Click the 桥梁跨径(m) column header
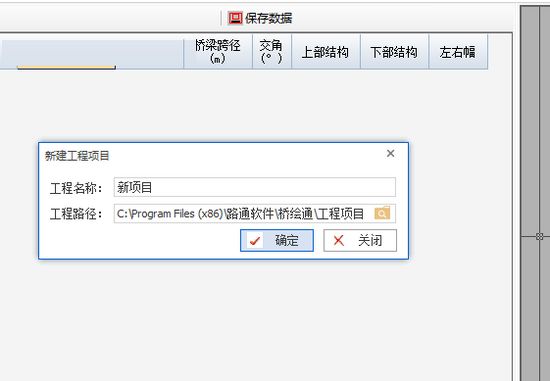Screen dimensions: 550x381 coord(217,52)
